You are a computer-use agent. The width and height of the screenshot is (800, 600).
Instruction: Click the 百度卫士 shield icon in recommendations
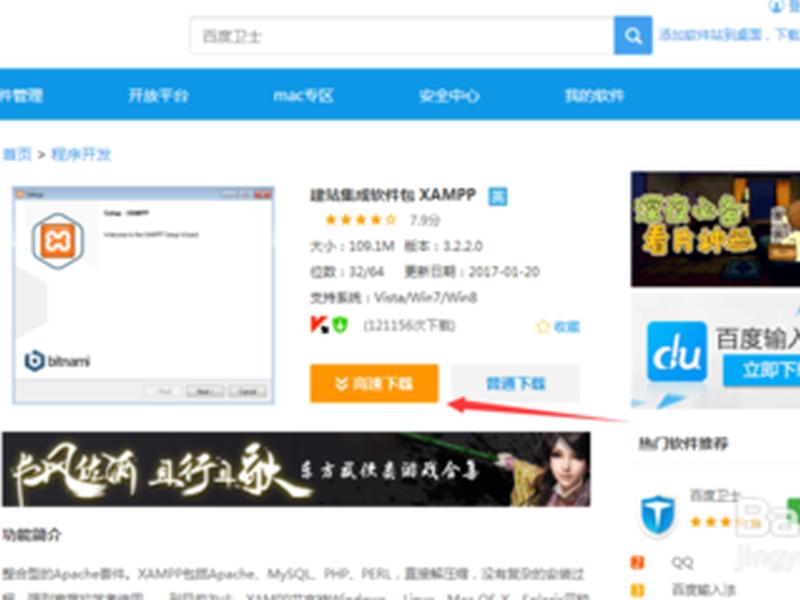tap(658, 516)
